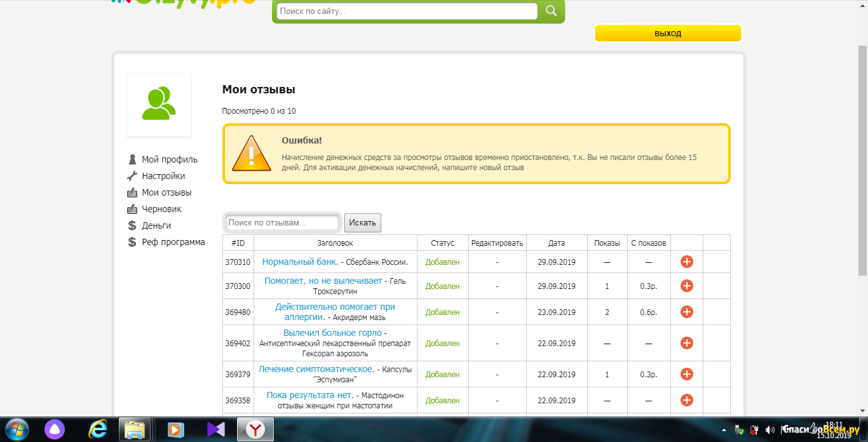Click plus icon for Гексорал аэрозоль review
The width and height of the screenshot is (868, 442).
(x=686, y=343)
